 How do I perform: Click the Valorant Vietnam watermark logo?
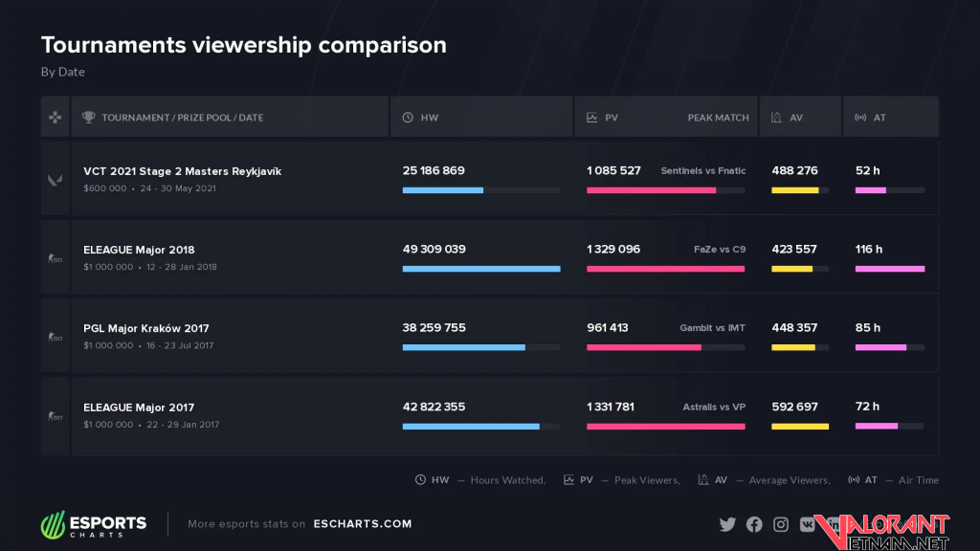pos(888,532)
